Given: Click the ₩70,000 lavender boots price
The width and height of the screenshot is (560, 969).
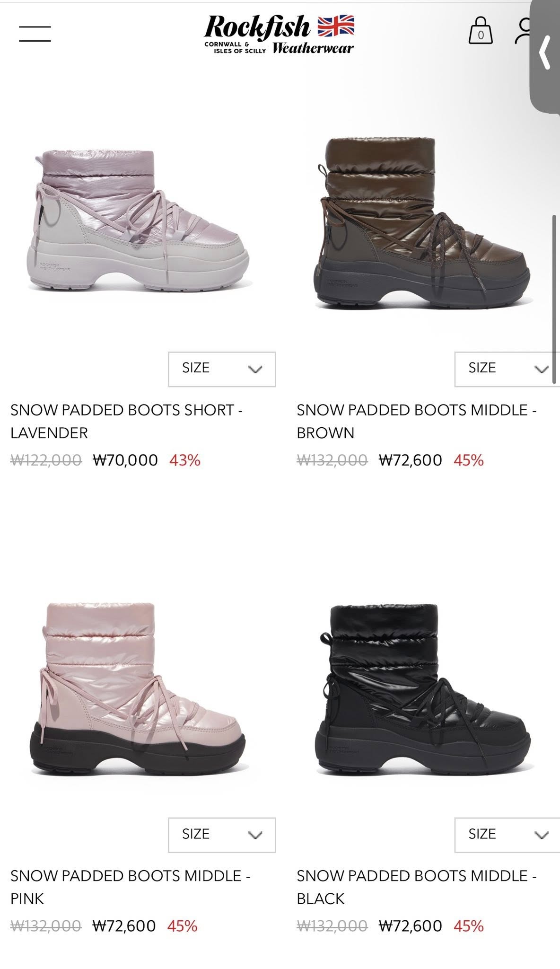Looking at the screenshot, I should pos(125,460).
